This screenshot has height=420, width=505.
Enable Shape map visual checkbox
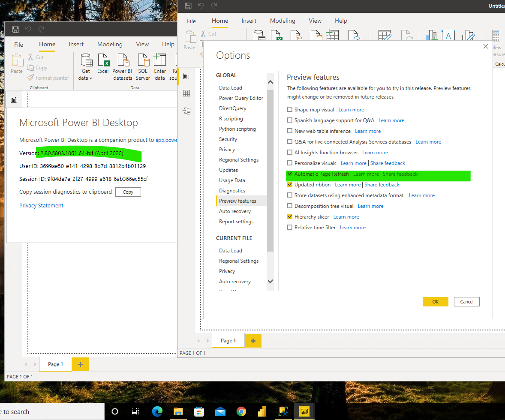pos(290,110)
